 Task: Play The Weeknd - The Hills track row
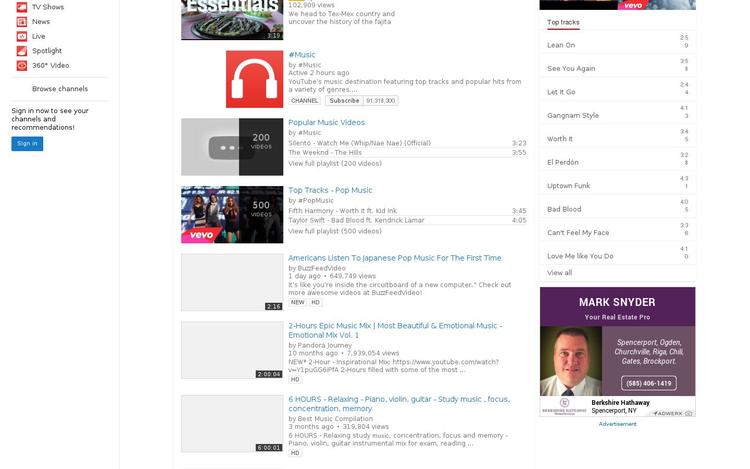407,153
